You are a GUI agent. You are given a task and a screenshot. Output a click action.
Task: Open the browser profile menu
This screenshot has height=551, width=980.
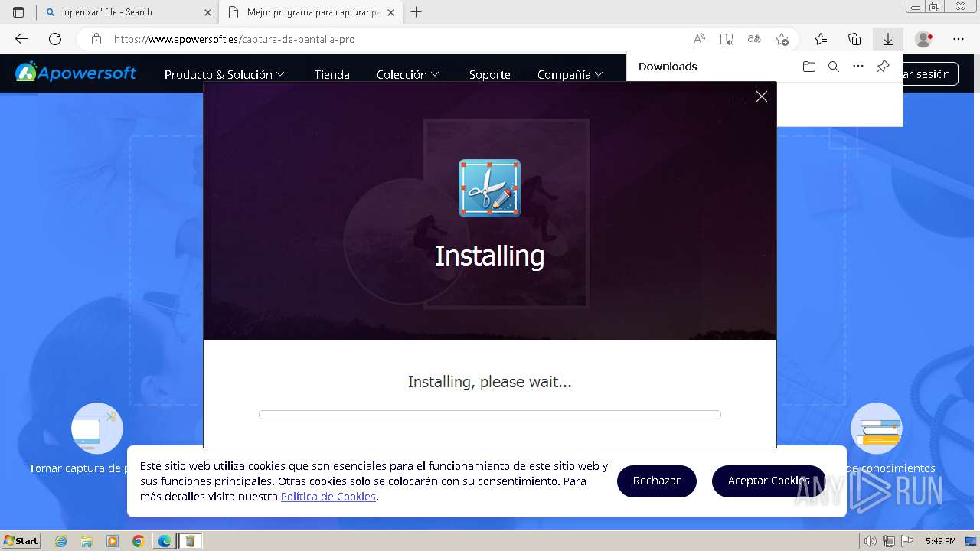(924, 39)
